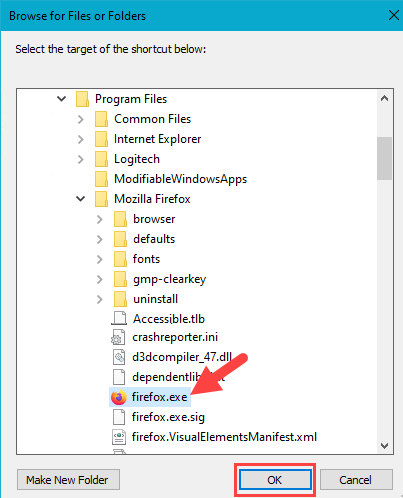Expand the Common Files folder node
403x498 pixels.
pos(80,119)
